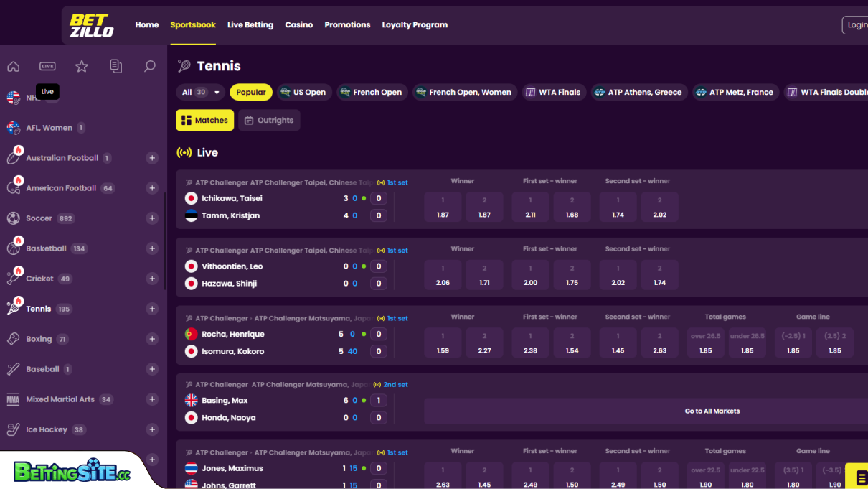The height and width of the screenshot is (489, 868).
Task: Open the Casino menu item
Action: pyautogui.click(x=299, y=24)
